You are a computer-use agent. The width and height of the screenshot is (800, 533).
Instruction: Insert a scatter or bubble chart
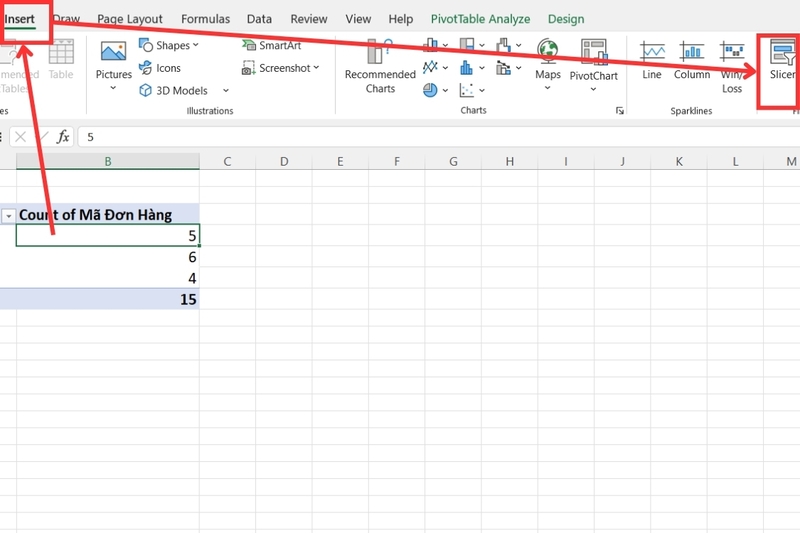[x=467, y=90]
